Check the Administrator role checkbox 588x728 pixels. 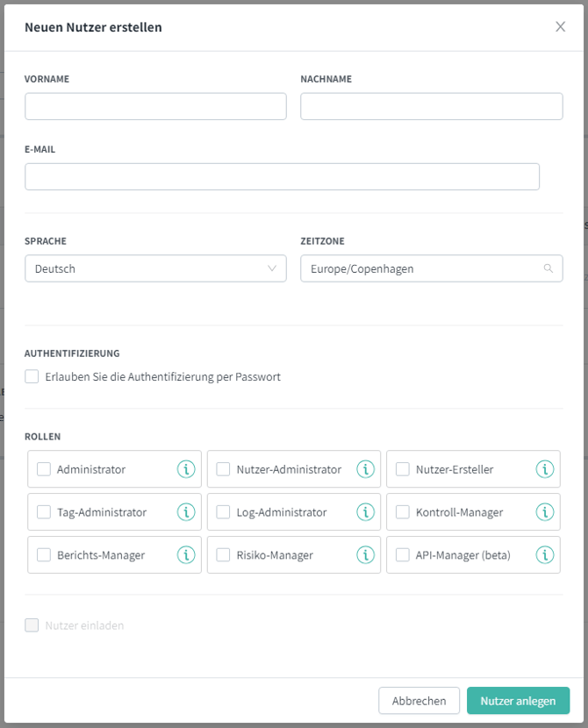point(44,469)
